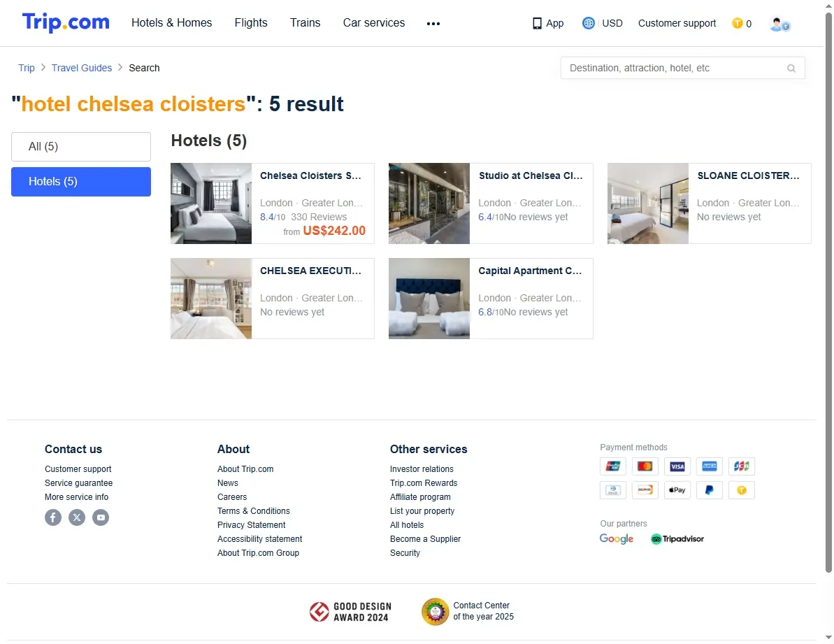This screenshot has height=644, width=834.
Task: Click the Diners Club payment icon
Action: (x=612, y=489)
